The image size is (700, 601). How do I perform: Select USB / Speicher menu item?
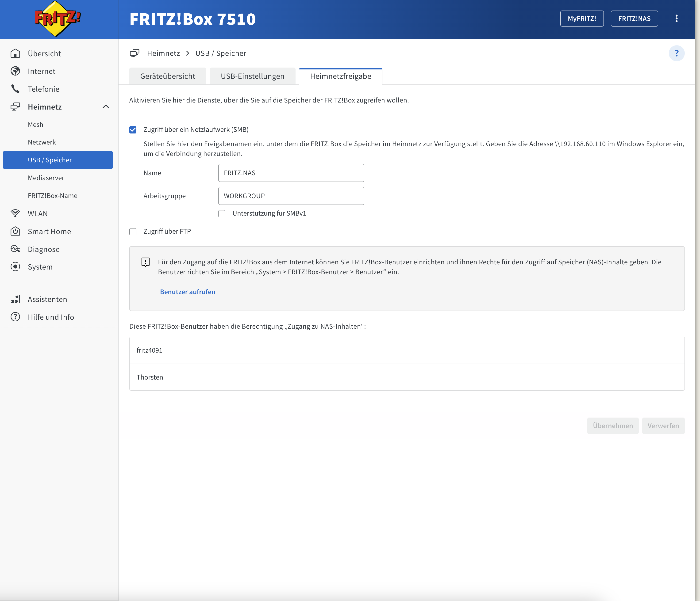58,160
